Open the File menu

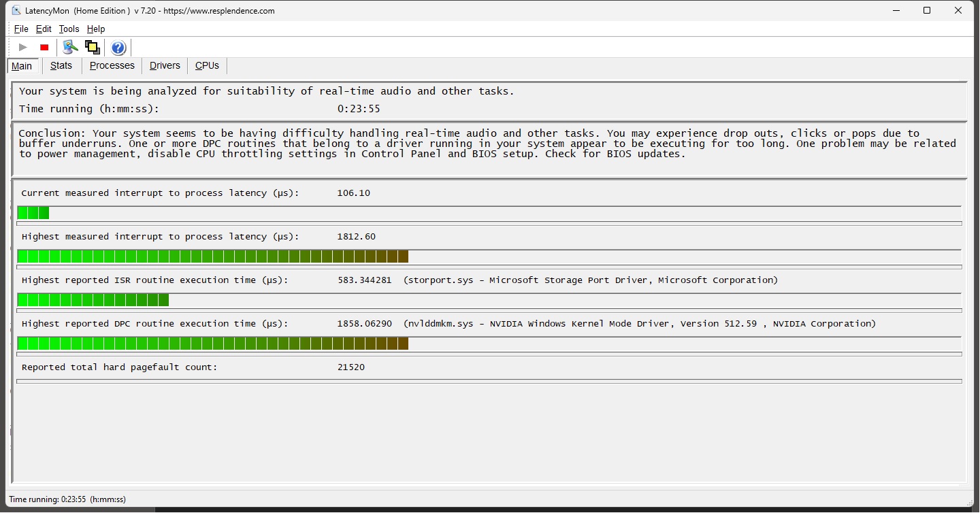pyautogui.click(x=21, y=29)
